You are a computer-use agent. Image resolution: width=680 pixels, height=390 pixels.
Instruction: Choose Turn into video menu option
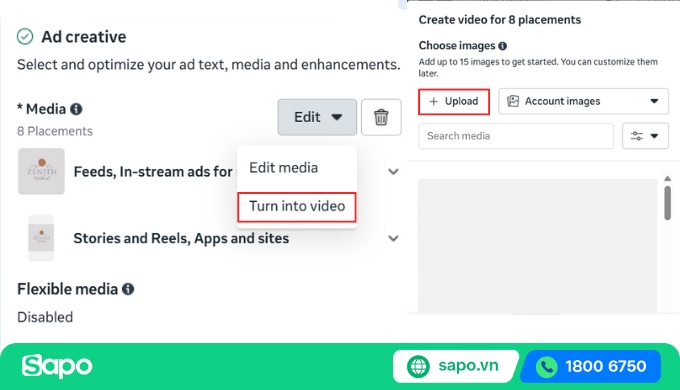coord(297,206)
